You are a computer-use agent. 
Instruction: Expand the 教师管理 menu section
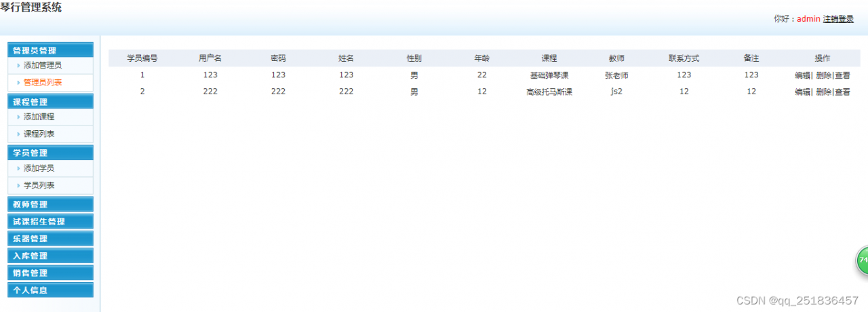tap(50, 204)
